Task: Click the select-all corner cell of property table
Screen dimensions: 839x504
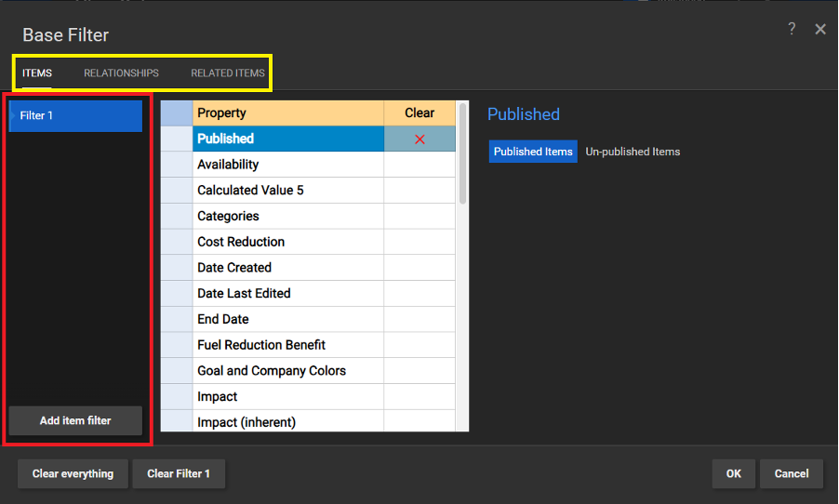Action: point(177,113)
